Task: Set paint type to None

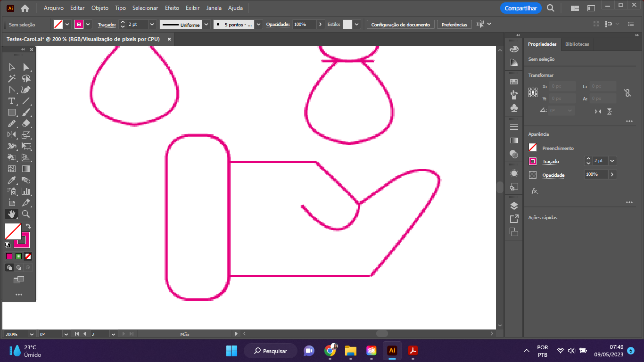Action: (x=28, y=256)
